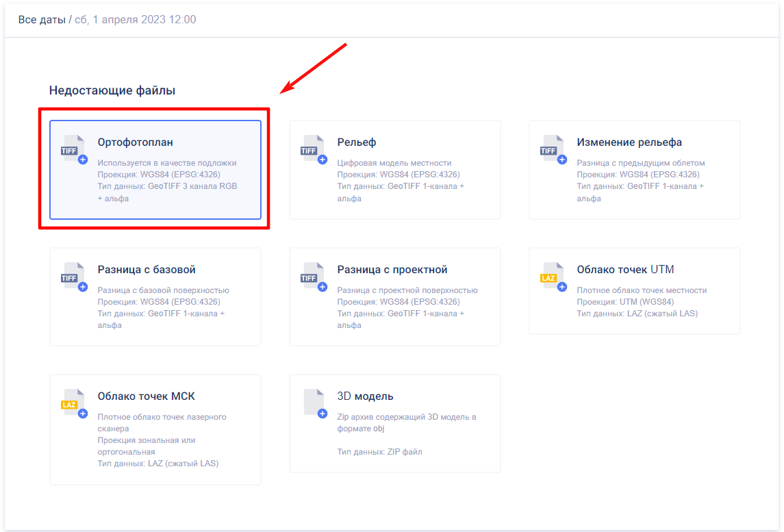Click the Облако точек UTM LAZ icon
Image resolution: width=784 pixels, height=532 pixels.
[x=553, y=277]
